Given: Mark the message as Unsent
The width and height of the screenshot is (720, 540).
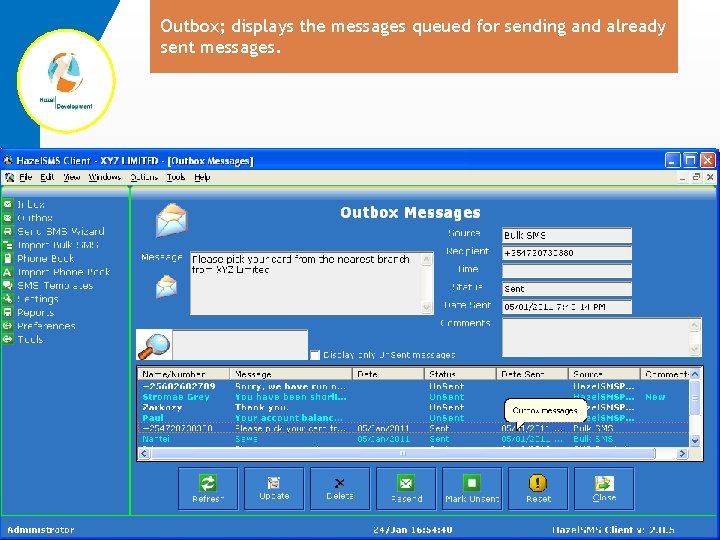Looking at the screenshot, I should [472, 489].
